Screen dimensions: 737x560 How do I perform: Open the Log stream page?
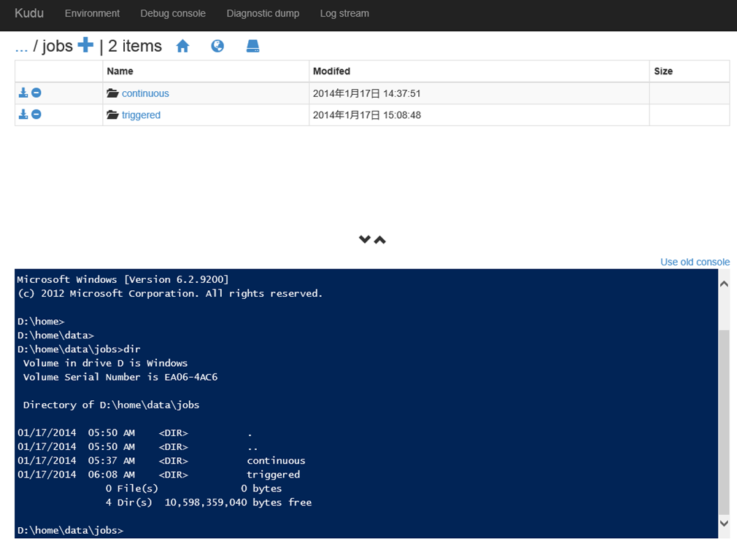point(344,13)
